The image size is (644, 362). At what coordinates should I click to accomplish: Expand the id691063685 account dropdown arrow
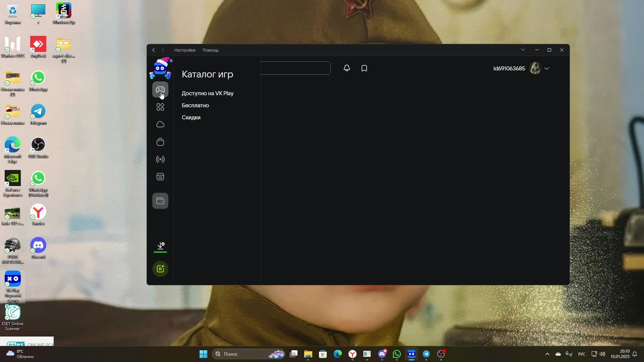pyautogui.click(x=547, y=68)
